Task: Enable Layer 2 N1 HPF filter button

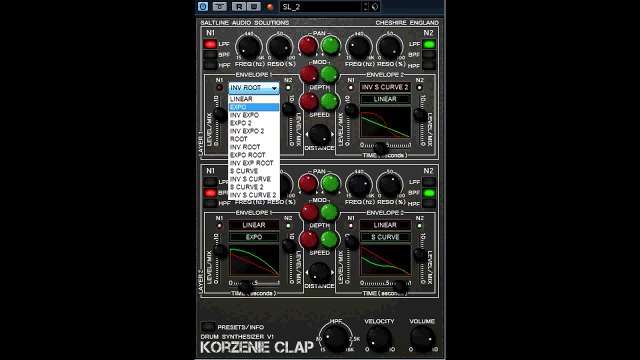Action: click(x=210, y=203)
